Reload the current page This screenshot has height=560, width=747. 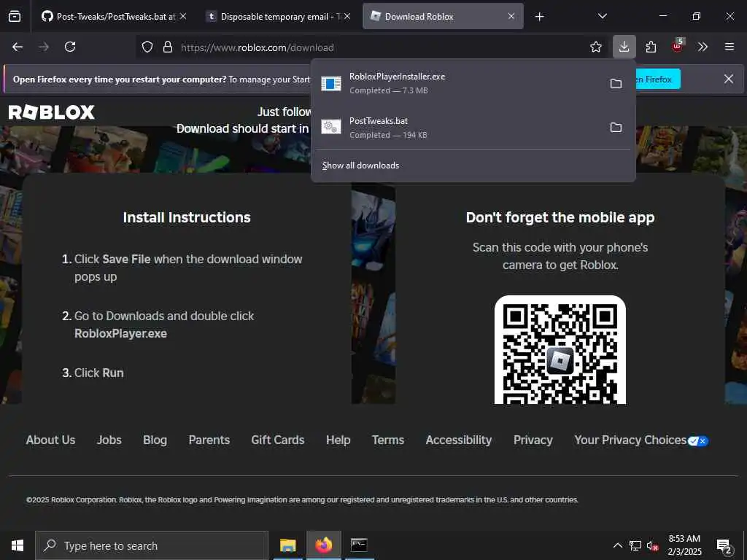click(70, 47)
